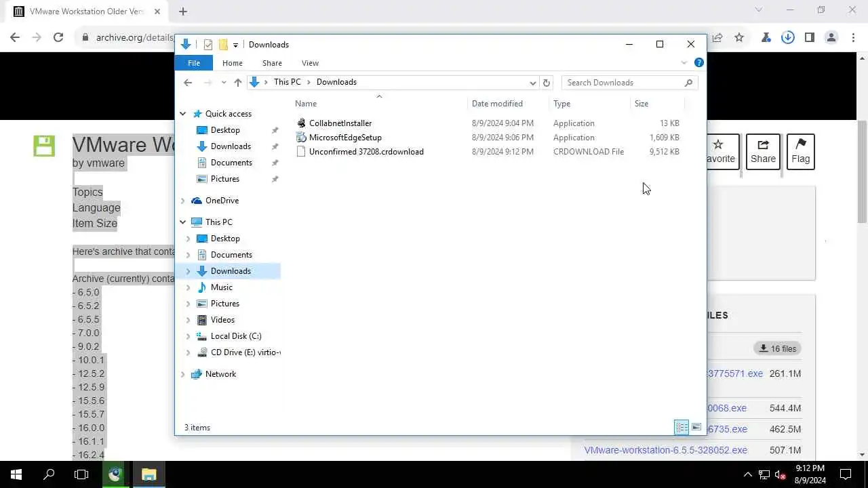Collapse the Quick access tree node
This screenshot has height=488, width=868.
[x=183, y=114]
